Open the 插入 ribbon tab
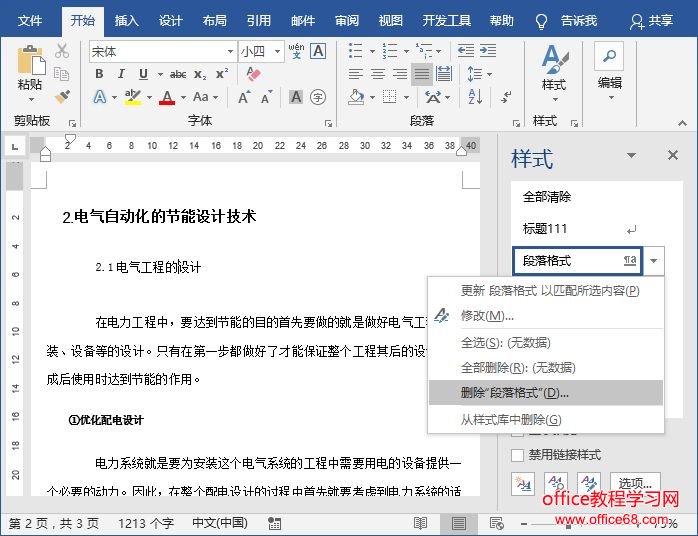 coord(127,20)
